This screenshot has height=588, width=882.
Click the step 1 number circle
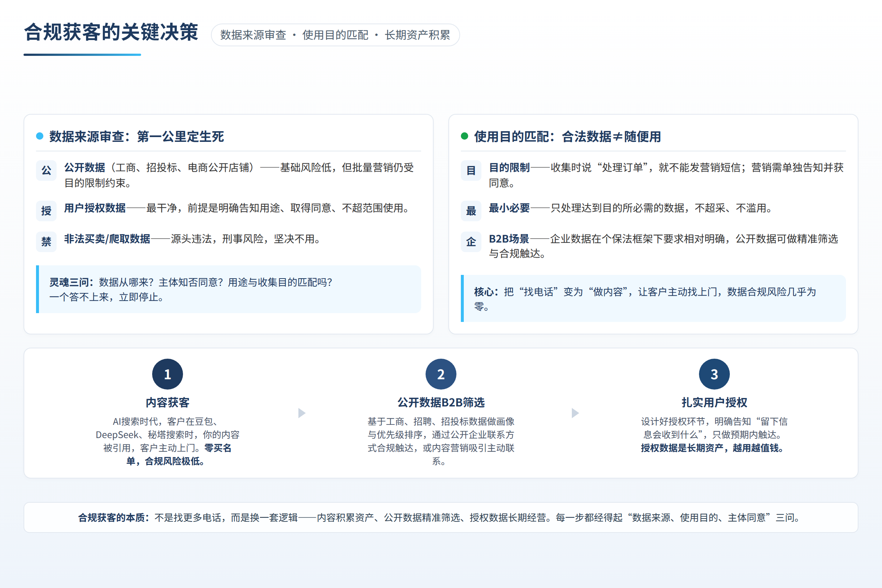168,374
